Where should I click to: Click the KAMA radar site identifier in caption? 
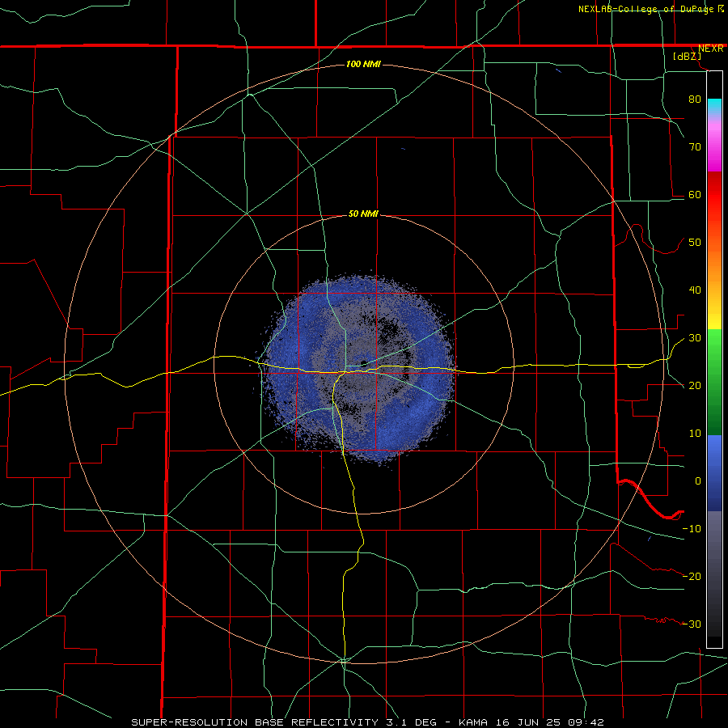pyautogui.click(x=473, y=722)
